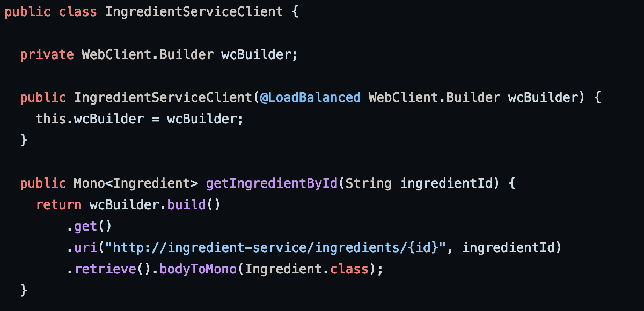Click the build() method call
Image resolution: width=644 pixels, height=311 pixels.
(x=194, y=205)
